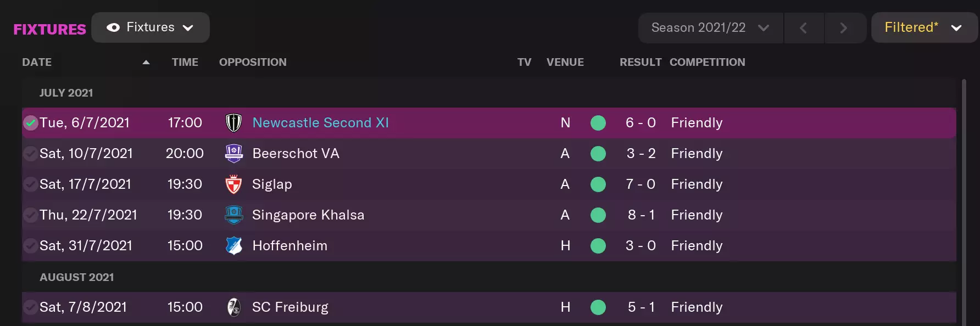Viewport: 980px width, 326px height.
Task: Click the Newcastle Second XI club badge
Action: [x=233, y=122]
